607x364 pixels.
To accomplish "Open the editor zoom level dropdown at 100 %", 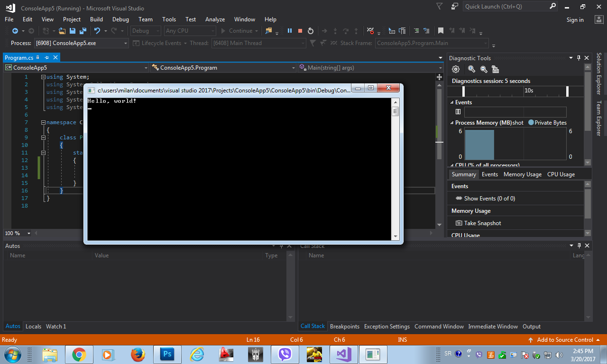I will click(x=28, y=233).
